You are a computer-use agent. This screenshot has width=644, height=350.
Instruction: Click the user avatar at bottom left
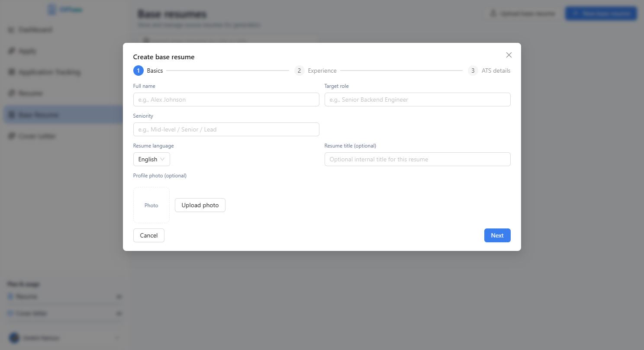click(x=14, y=338)
